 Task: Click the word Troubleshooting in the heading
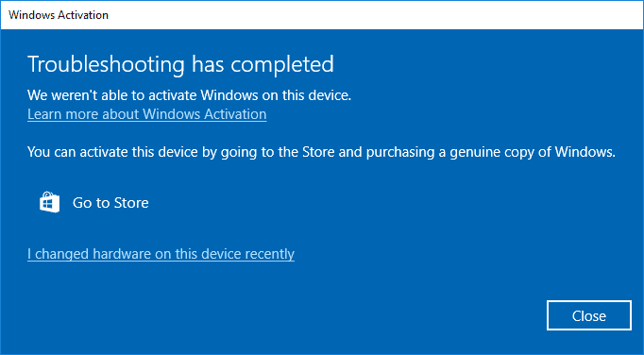tap(106, 64)
